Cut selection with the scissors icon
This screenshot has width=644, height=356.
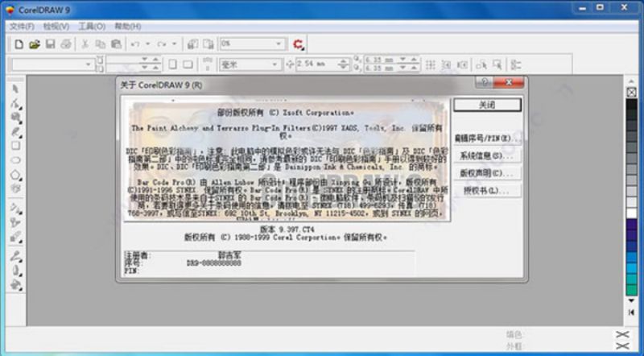tap(85, 44)
